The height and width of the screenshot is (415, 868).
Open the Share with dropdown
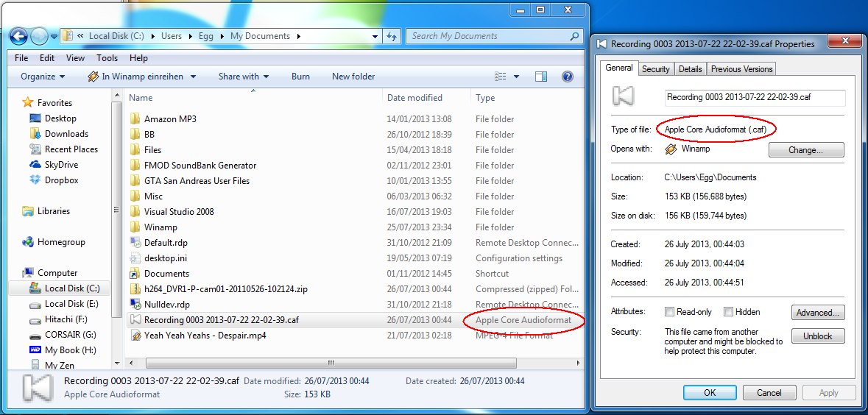click(244, 77)
